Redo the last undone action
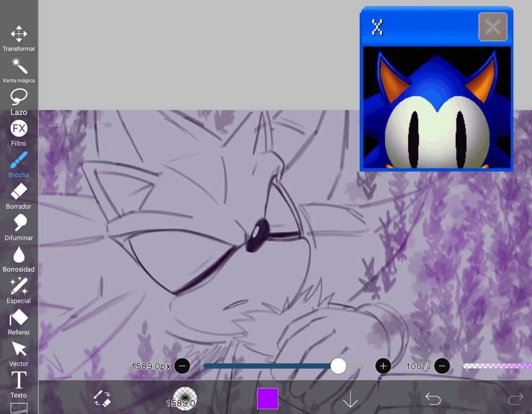 point(516,399)
